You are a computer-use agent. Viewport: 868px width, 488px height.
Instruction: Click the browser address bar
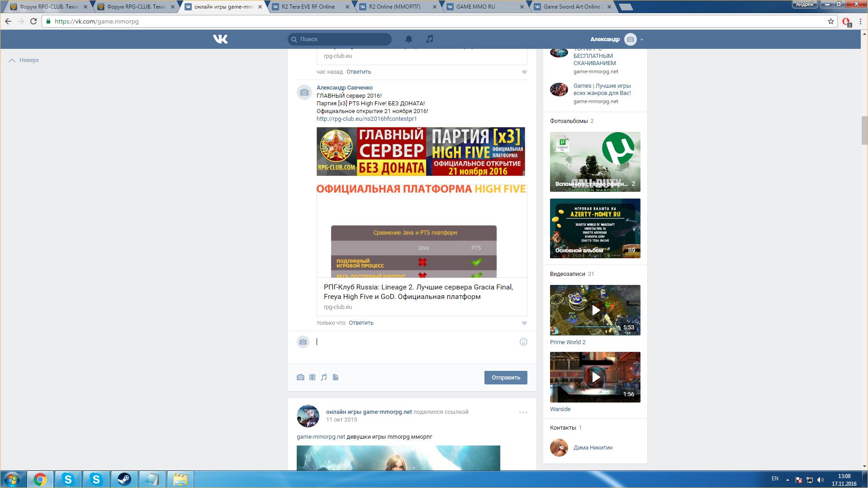coord(434,21)
